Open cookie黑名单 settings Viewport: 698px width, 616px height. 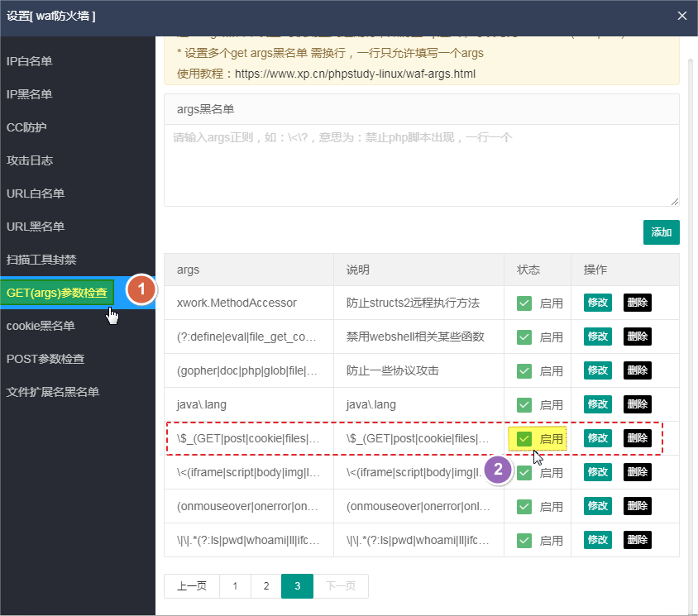[x=41, y=326]
